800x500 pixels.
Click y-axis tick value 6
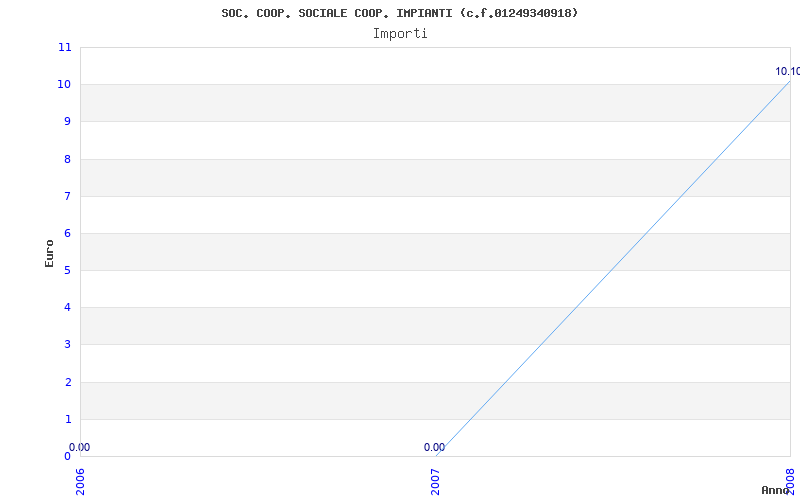coord(68,234)
